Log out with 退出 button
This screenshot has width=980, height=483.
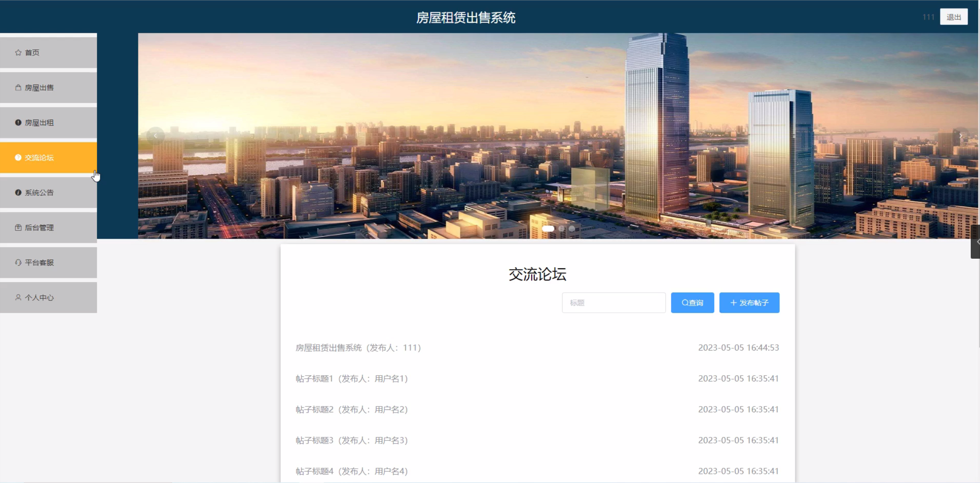(x=953, y=17)
